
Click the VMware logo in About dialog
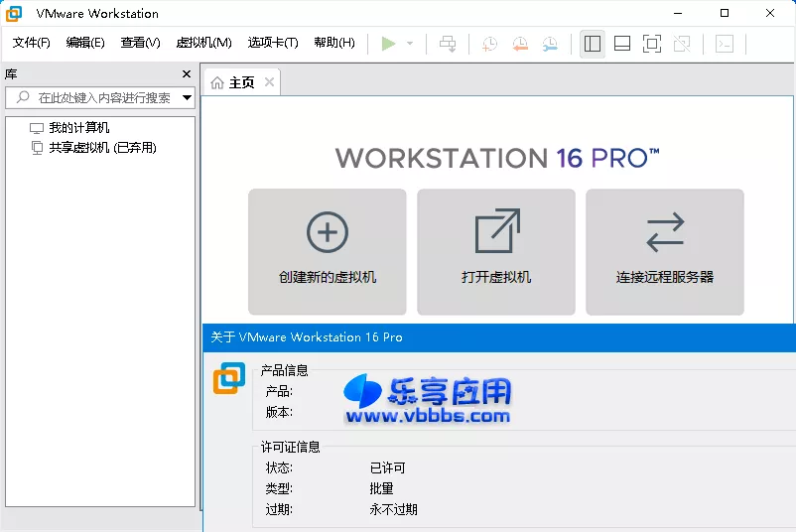[x=229, y=378]
